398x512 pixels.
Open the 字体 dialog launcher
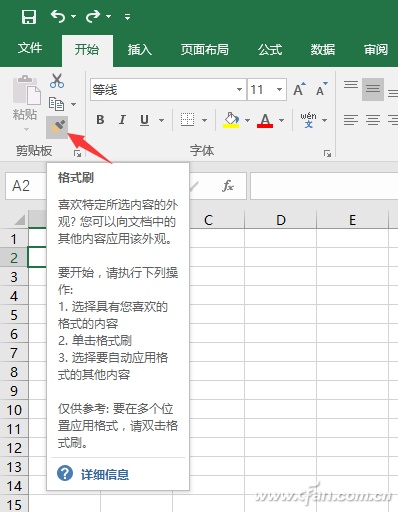pyautogui.click(x=327, y=153)
